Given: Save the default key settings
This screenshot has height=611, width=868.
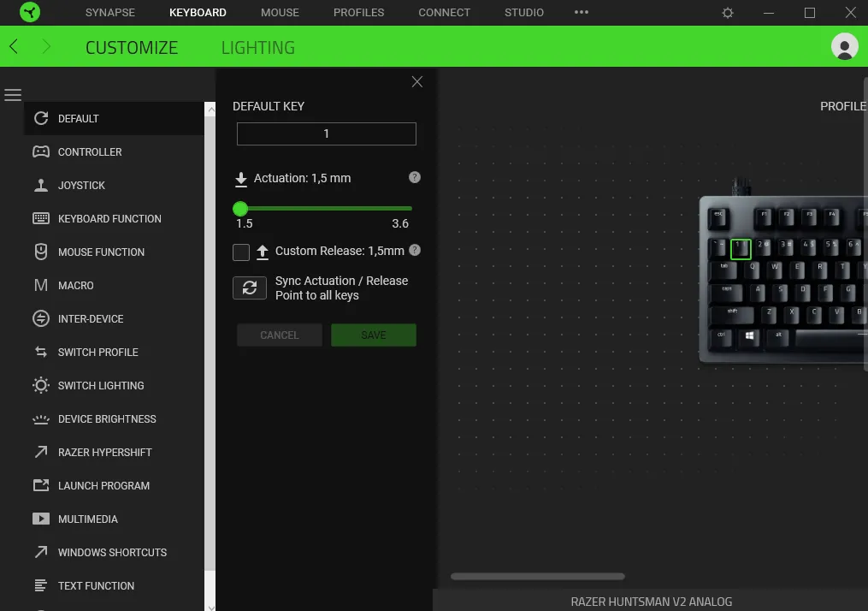Looking at the screenshot, I should coord(373,335).
